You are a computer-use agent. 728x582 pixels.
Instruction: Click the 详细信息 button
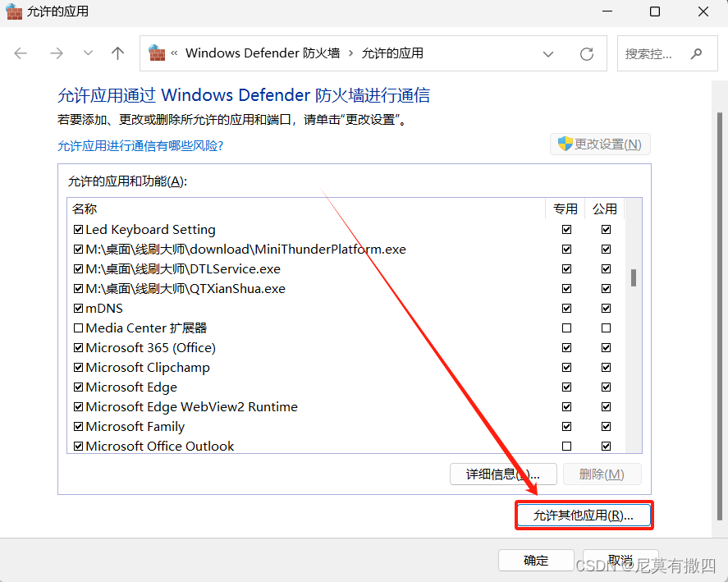pos(503,474)
